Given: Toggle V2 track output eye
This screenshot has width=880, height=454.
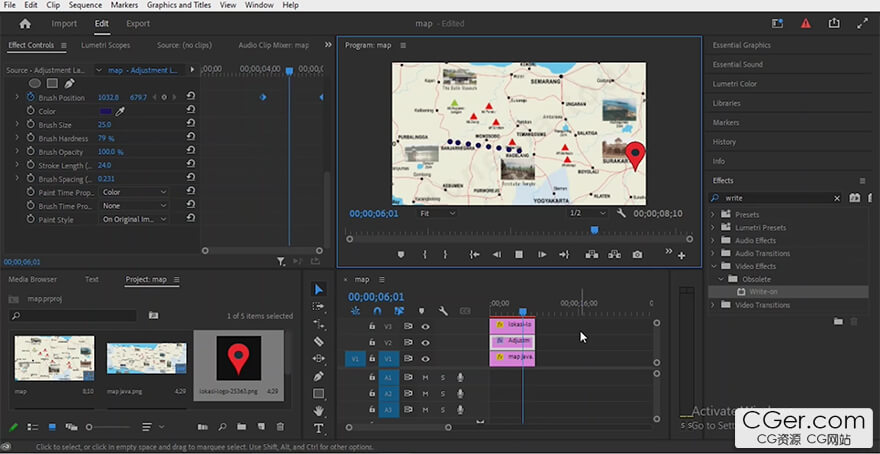Looking at the screenshot, I should (x=426, y=342).
